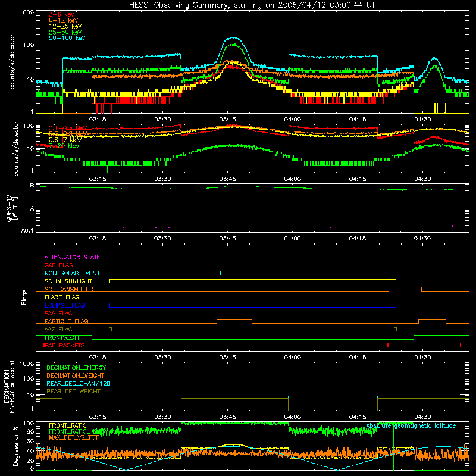The image size is (476, 476).
Task: Select the FLARE_FLAG label
Action: click(62, 297)
